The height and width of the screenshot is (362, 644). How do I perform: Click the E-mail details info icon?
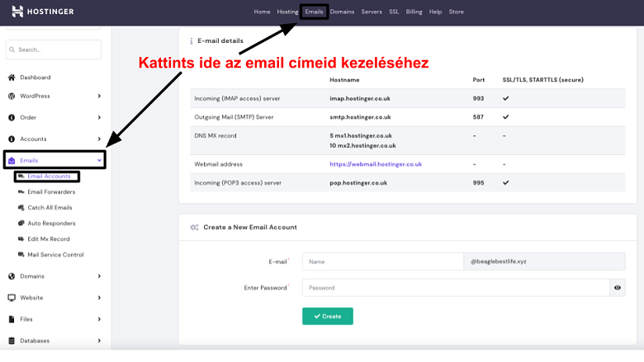point(191,41)
